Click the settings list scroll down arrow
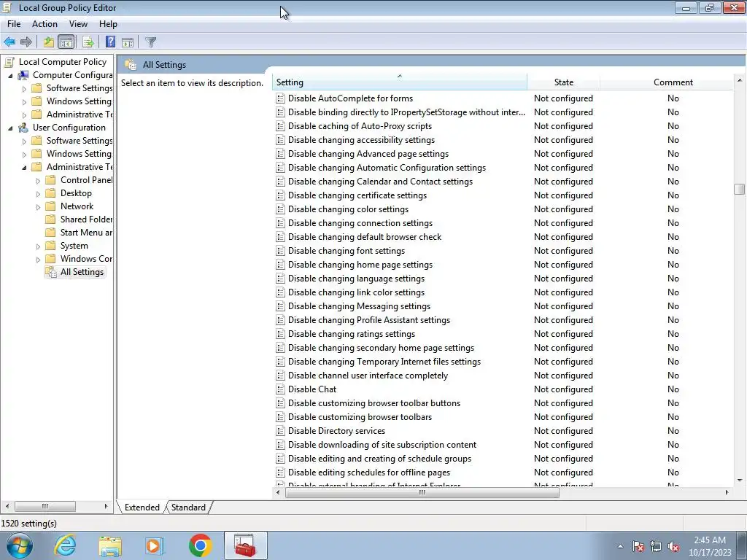Viewport: 747px width, 560px height. pyautogui.click(x=740, y=480)
